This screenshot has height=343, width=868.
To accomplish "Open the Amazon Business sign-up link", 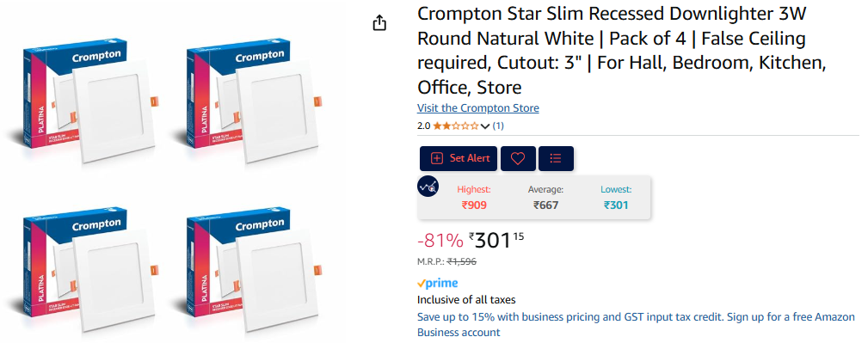I will (x=636, y=325).
